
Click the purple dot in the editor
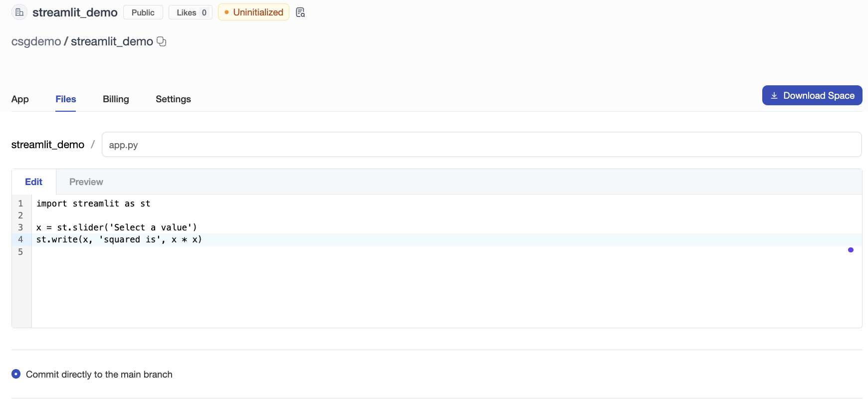click(x=851, y=250)
